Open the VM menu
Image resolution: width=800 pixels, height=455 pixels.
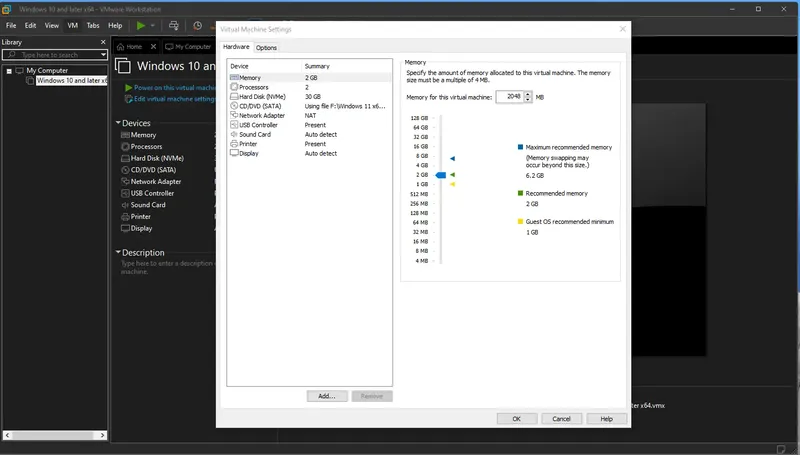pos(73,26)
